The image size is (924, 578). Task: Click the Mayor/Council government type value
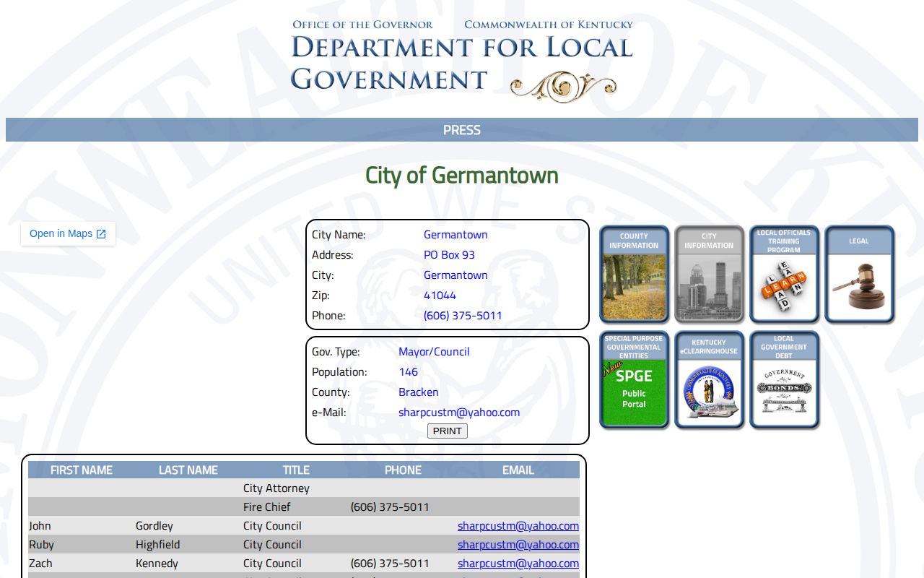click(x=434, y=352)
